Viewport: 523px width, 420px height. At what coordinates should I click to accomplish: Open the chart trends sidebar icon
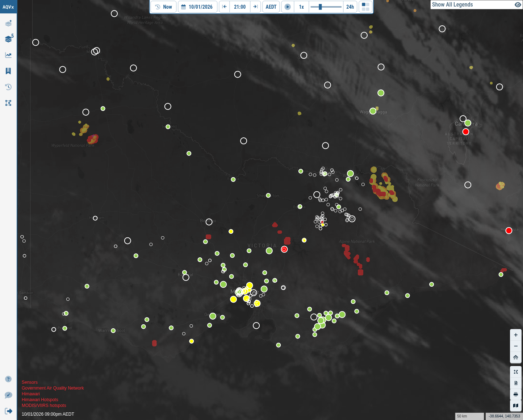(8, 55)
